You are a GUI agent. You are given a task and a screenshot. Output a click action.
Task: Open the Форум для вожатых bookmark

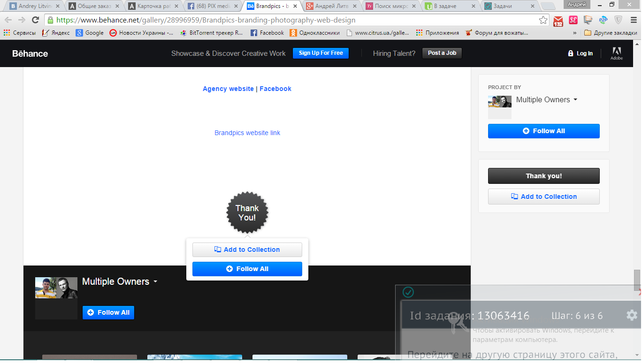(497, 33)
